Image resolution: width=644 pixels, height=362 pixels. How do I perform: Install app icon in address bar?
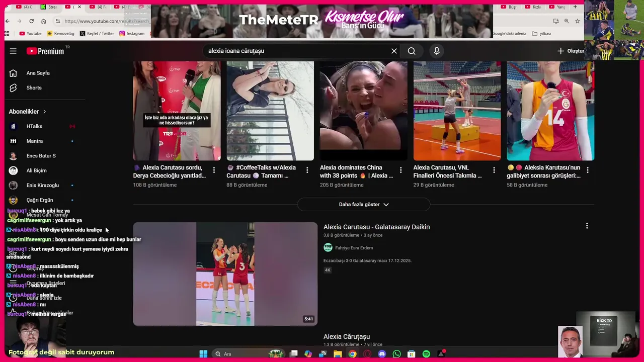[x=556, y=21]
